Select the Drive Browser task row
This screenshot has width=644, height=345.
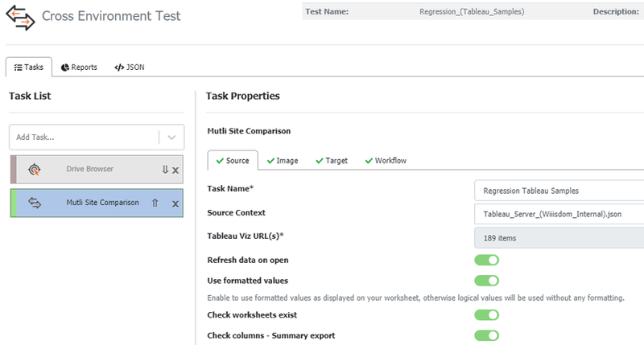(97, 169)
